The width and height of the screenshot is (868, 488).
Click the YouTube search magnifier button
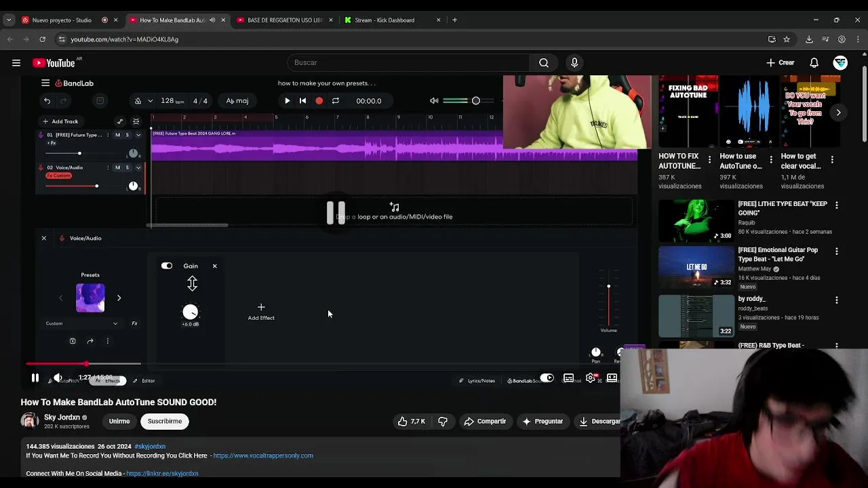coord(544,63)
